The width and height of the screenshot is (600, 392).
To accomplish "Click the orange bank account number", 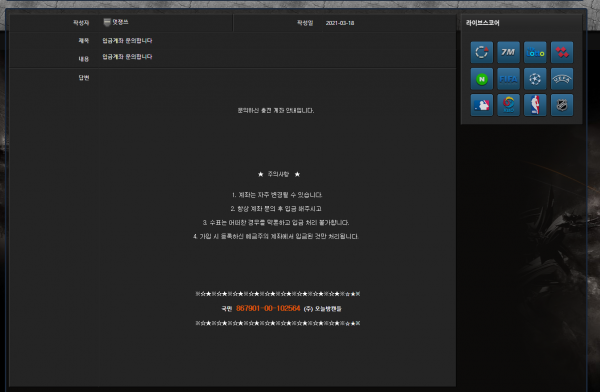I will pyautogui.click(x=268, y=308).
